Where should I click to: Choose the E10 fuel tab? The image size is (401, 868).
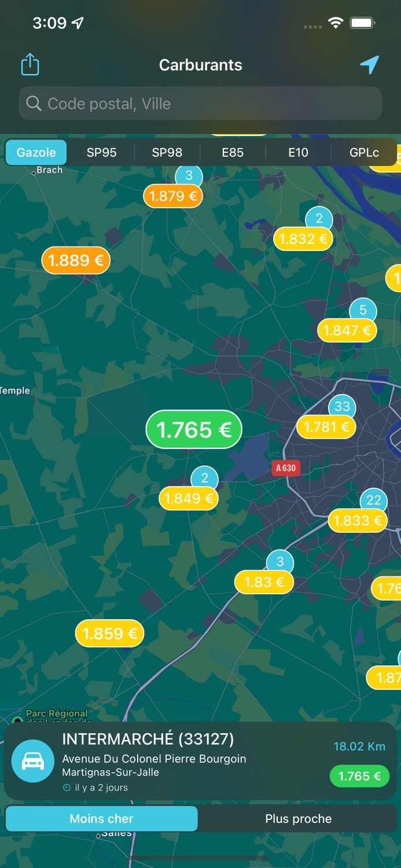click(x=298, y=153)
